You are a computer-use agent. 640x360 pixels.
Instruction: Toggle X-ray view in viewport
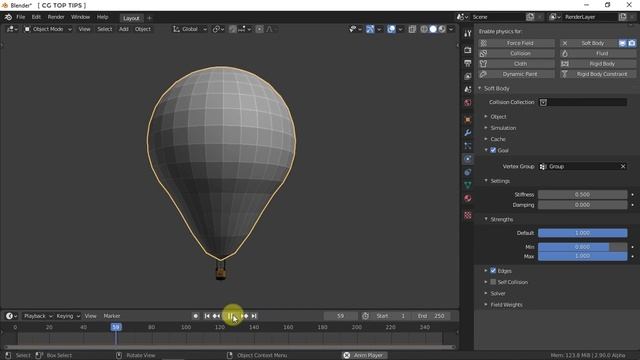coord(412,29)
